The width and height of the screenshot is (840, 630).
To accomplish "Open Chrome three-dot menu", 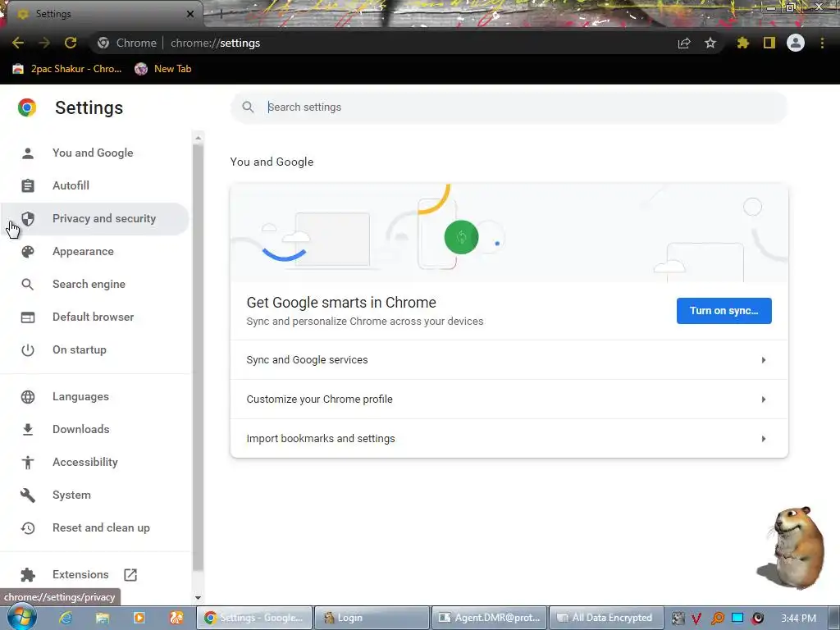I will [822, 43].
